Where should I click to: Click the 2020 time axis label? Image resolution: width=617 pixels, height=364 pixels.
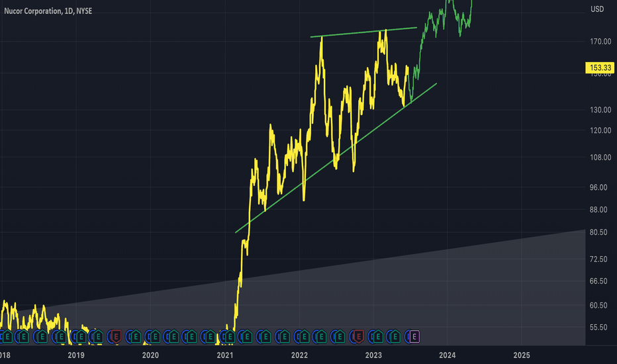coord(150,355)
